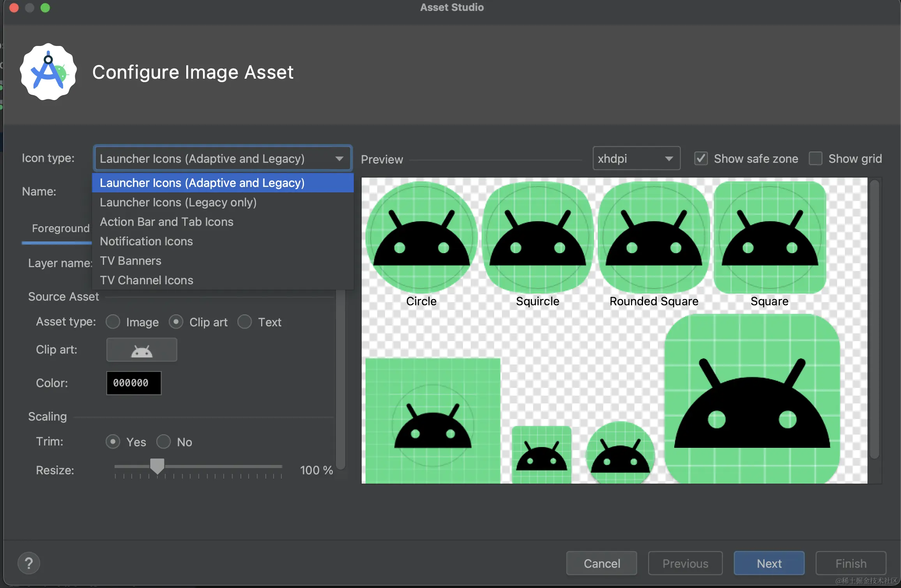Click the Cancel button
The width and height of the screenshot is (901, 588).
[602, 563]
